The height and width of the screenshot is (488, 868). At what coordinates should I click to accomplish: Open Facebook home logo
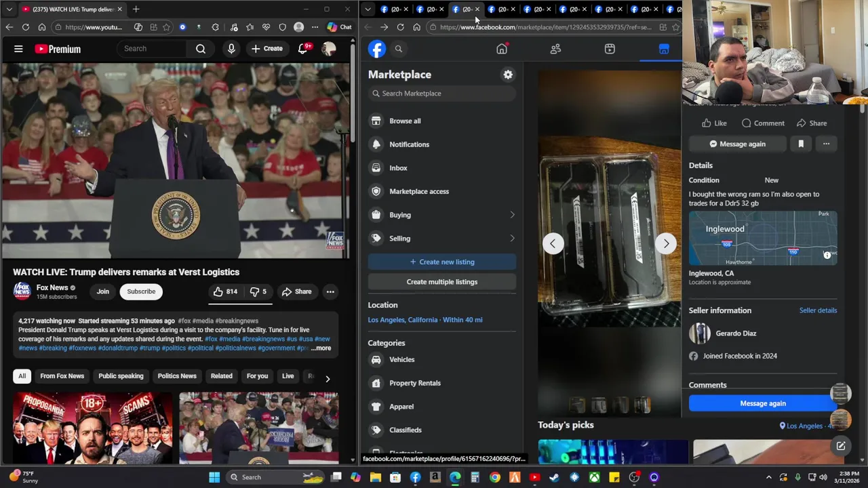click(377, 49)
